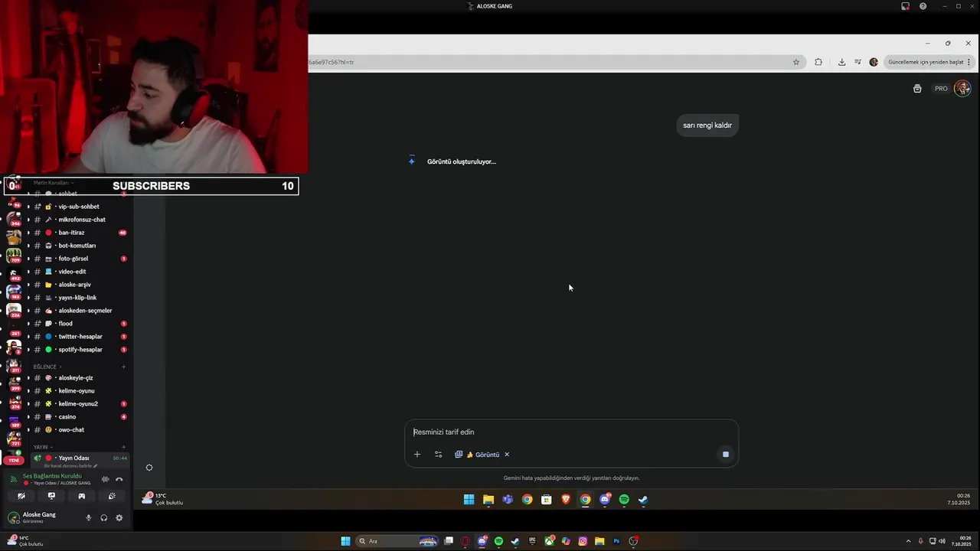This screenshot has height=551, width=980.
Task: Open the vip-sub-sohbet channel
Action: tap(80, 207)
